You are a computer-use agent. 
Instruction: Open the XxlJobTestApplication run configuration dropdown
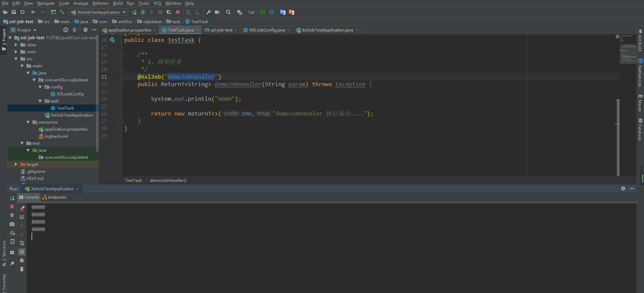click(98, 12)
